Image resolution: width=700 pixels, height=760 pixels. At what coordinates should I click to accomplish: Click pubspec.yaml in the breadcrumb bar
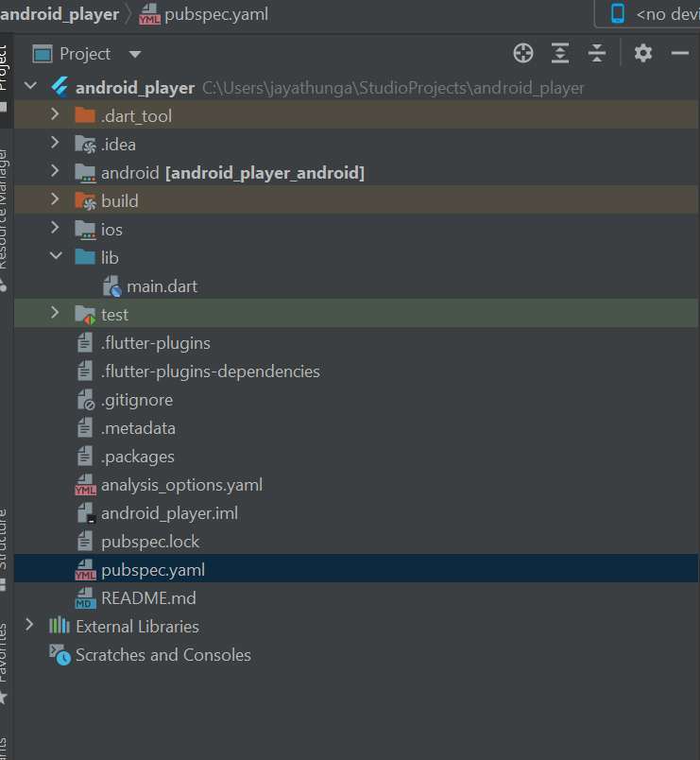217,14
